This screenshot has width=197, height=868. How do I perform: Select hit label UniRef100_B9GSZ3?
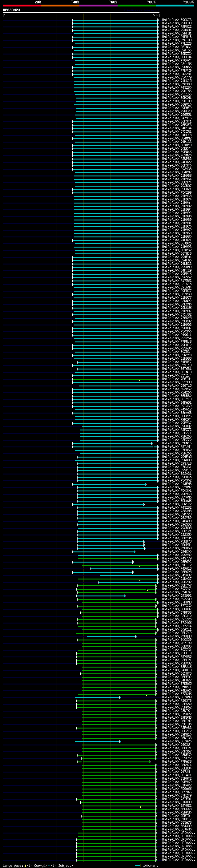pos(177,20)
